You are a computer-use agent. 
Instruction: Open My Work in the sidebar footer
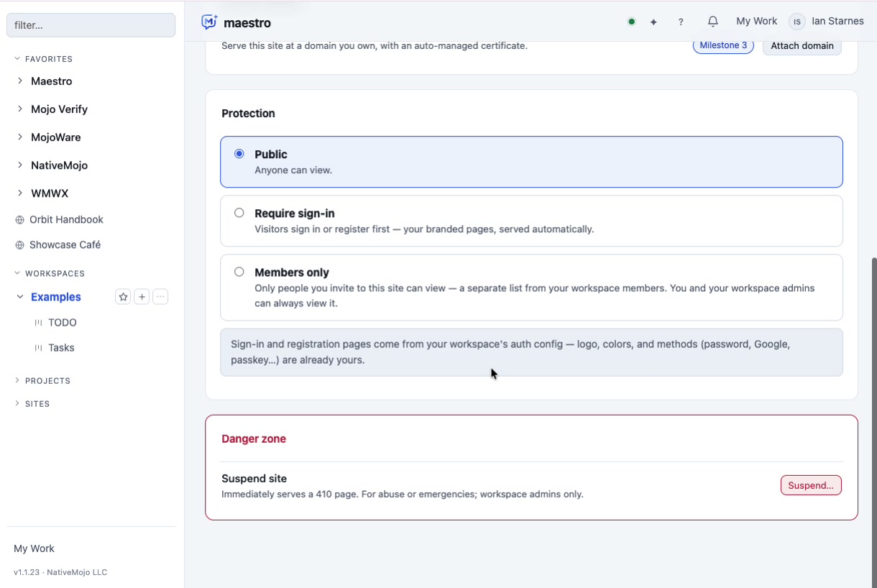[x=34, y=548]
